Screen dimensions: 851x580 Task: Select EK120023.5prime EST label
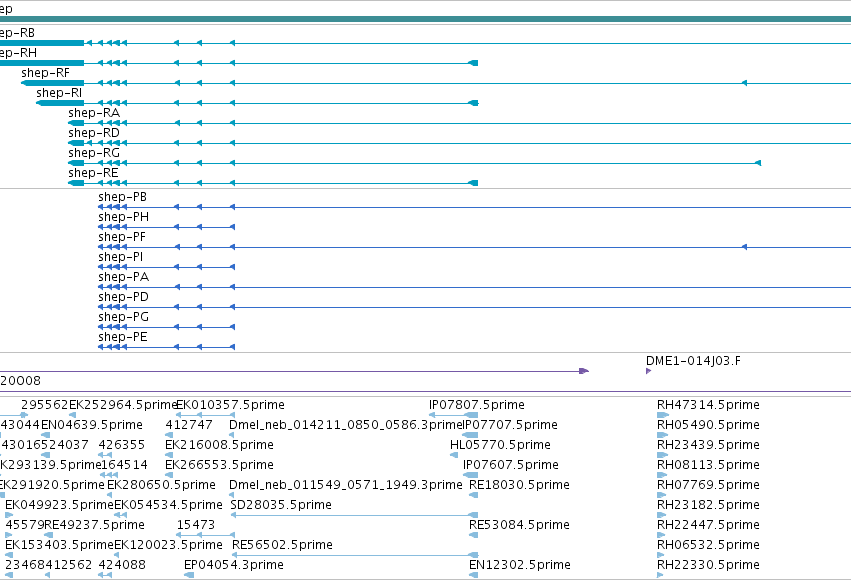168,545
